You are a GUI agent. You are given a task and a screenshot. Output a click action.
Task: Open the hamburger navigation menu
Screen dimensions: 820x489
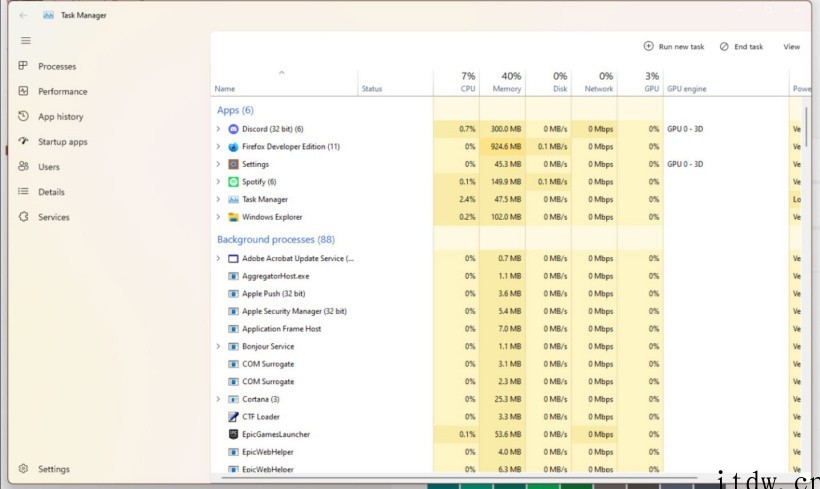pos(26,40)
